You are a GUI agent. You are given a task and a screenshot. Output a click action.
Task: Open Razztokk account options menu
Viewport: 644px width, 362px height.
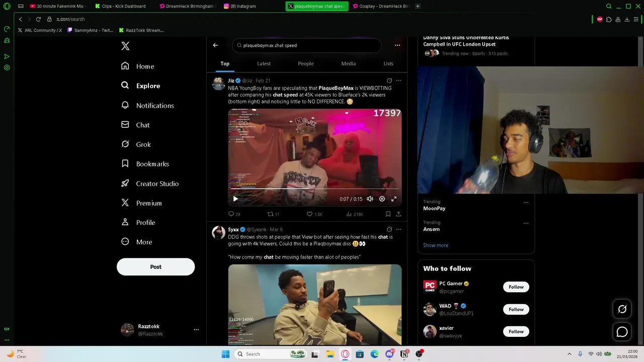pos(196,330)
